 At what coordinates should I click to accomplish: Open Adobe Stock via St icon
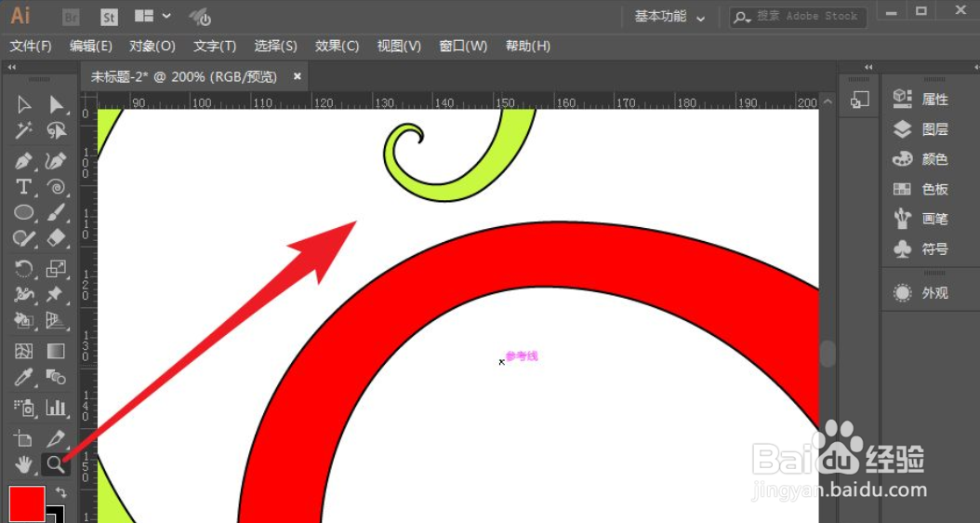click(x=109, y=17)
